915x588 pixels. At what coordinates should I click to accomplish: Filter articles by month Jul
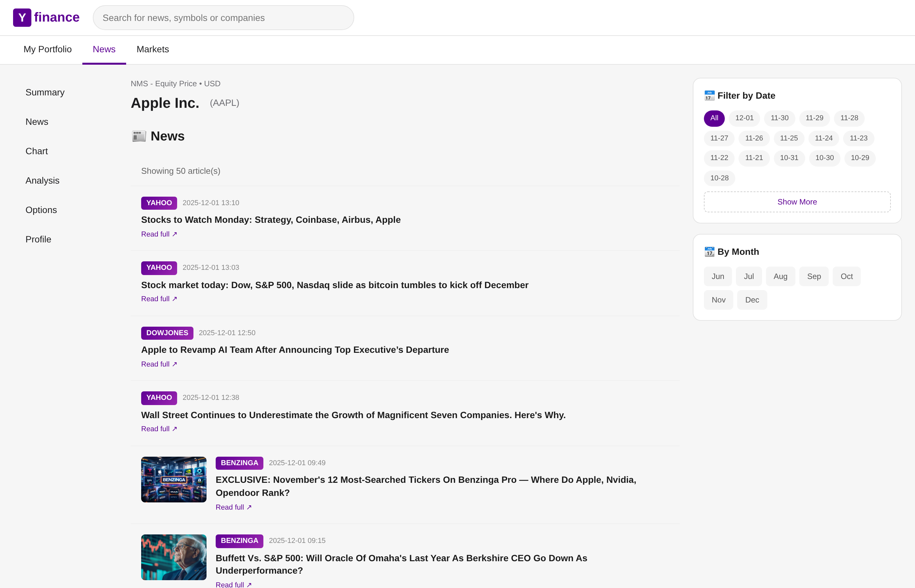748,276
